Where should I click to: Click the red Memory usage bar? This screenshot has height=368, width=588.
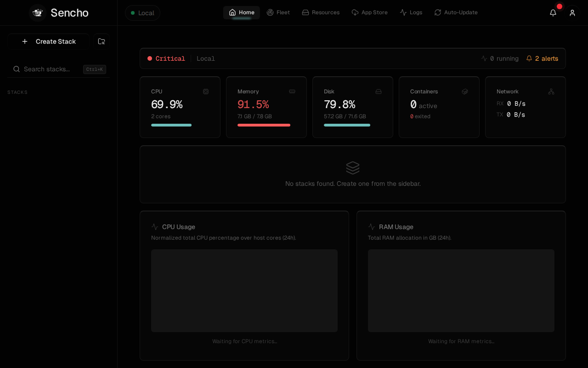click(x=264, y=125)
